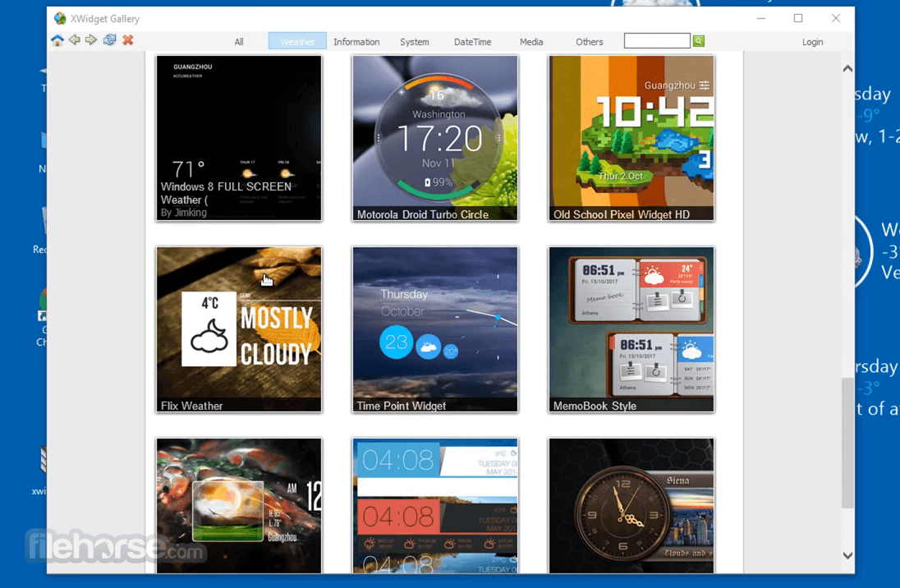The height and width of the screenshot is (588, 900).
Task: Click the green search button icon
Action: (x=699, y=41)
